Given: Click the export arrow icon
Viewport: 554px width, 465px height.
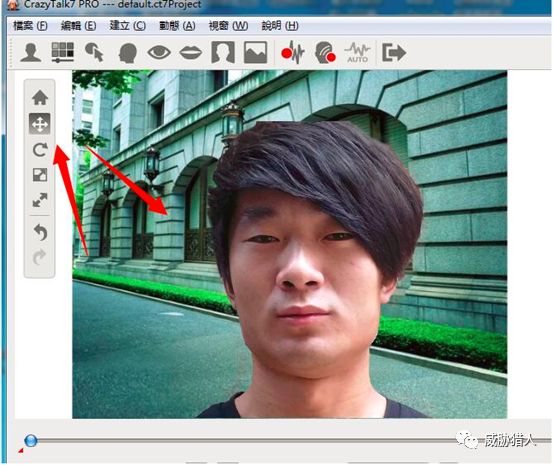Looking at the screenshot, I should coord(394,53).
